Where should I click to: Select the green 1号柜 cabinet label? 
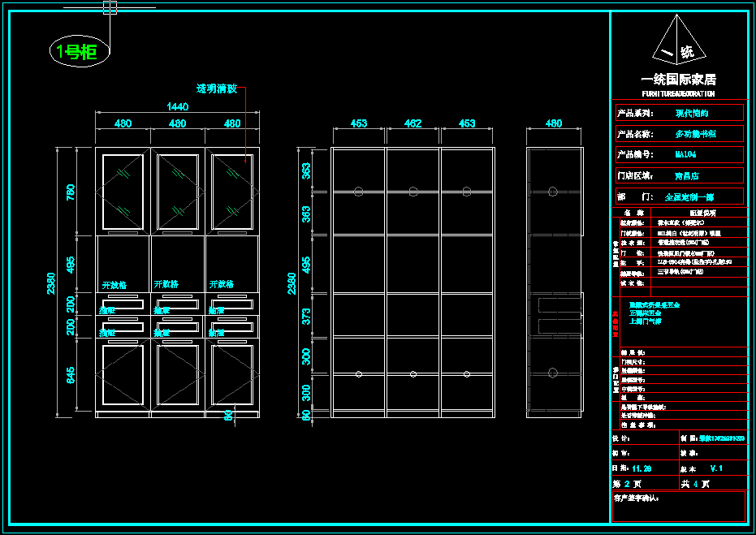(x=77, y=52)
